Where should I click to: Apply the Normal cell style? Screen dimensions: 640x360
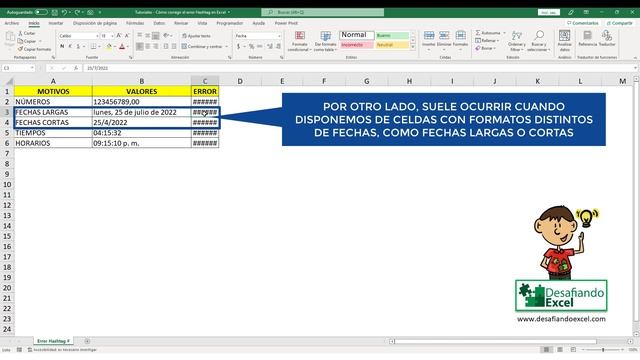(357, 35)
